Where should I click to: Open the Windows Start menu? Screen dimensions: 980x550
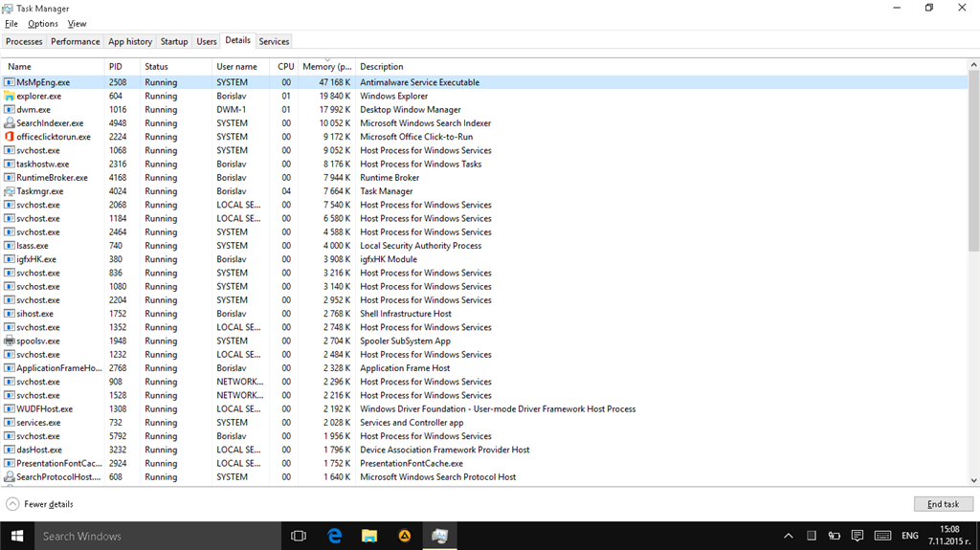[x=17, y=536]
